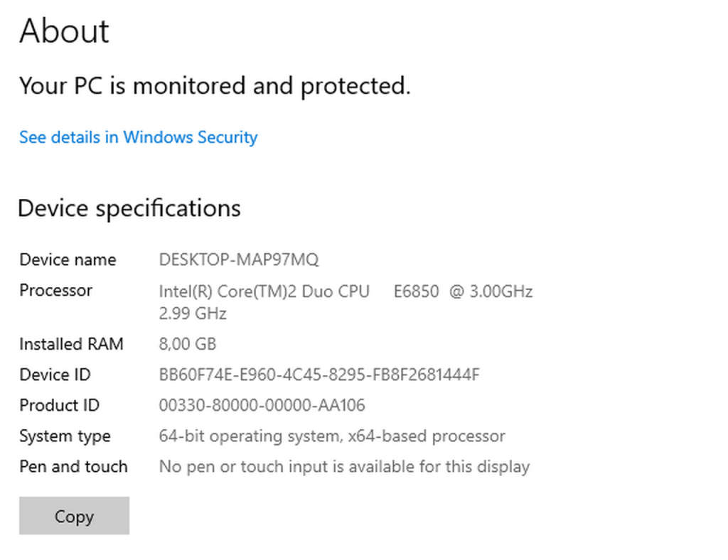Screen dimensions: 728x560
Task: Click the Device specifications section header
Action: 129,208
